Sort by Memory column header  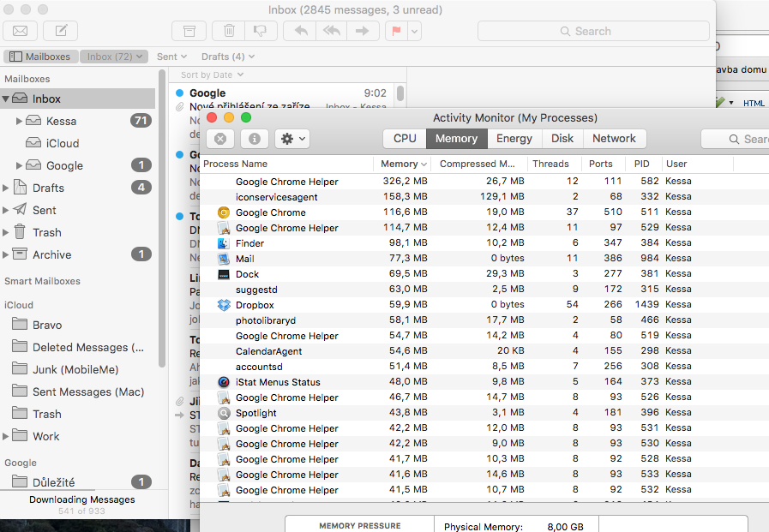[404, 164]
